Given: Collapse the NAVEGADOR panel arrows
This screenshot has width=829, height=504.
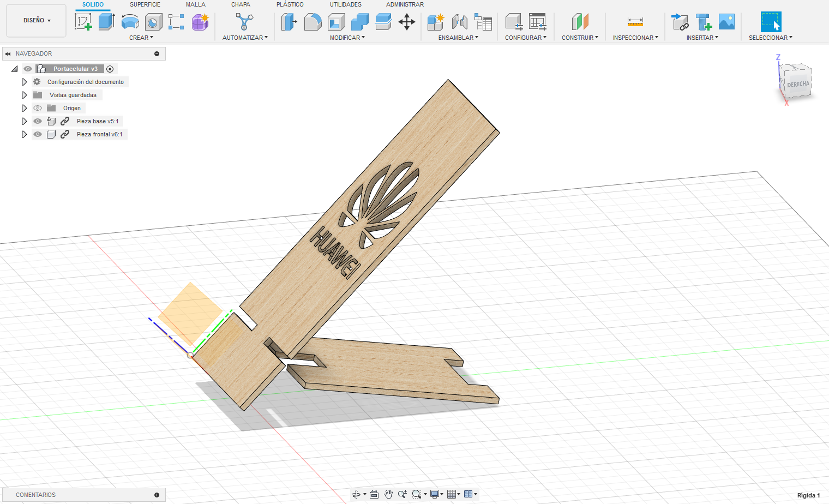Looking at the screenshot, I should [x=8, y=53].
